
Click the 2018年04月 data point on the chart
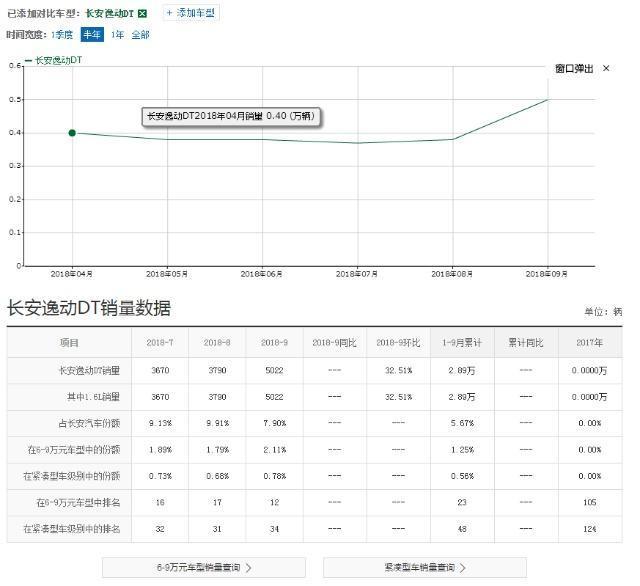[x=72, y=133]
